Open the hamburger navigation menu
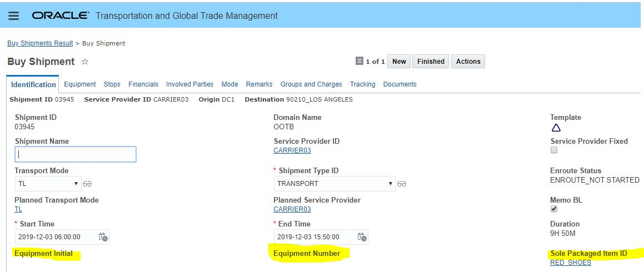 [x=14, y=16]
